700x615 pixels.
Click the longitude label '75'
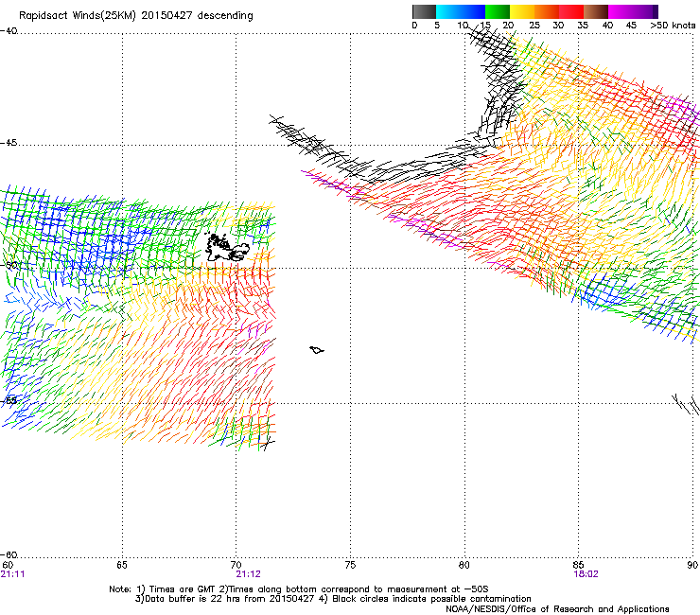(350, 565)
